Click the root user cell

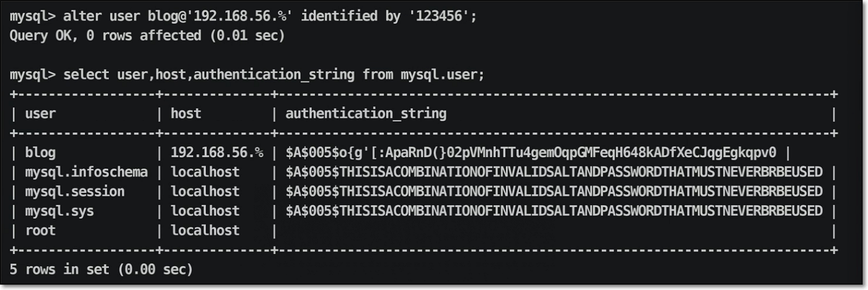point(40,230)
